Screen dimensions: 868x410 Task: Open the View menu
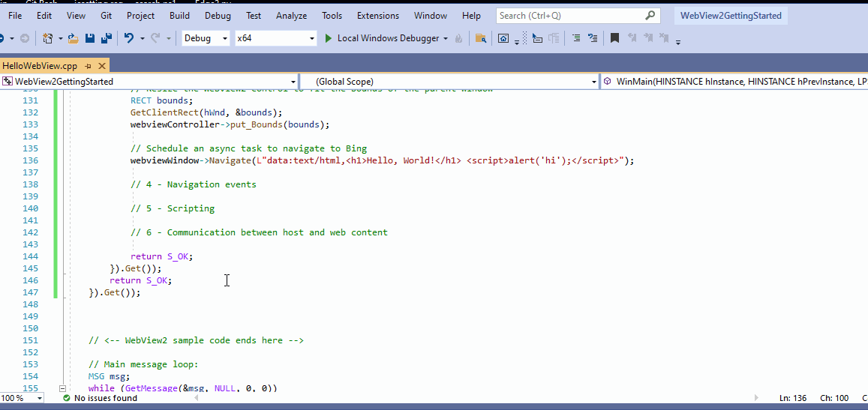click(x=77, y=16)
